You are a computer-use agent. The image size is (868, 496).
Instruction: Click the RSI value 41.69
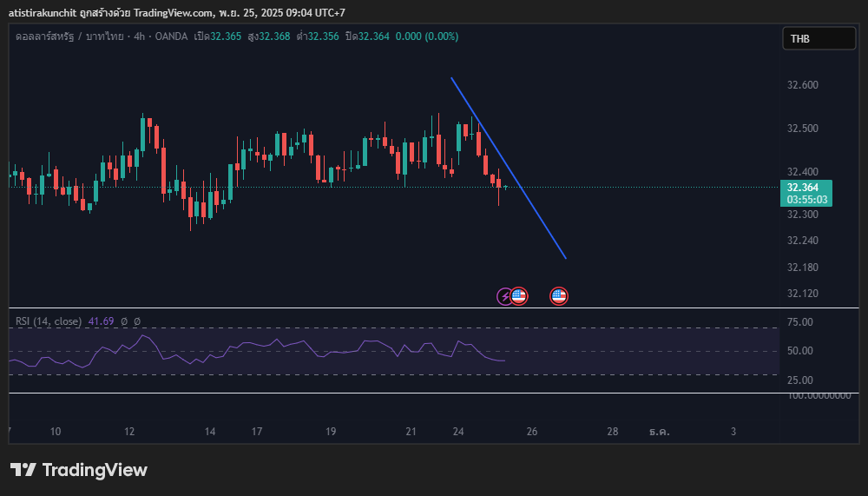[101, 321]
